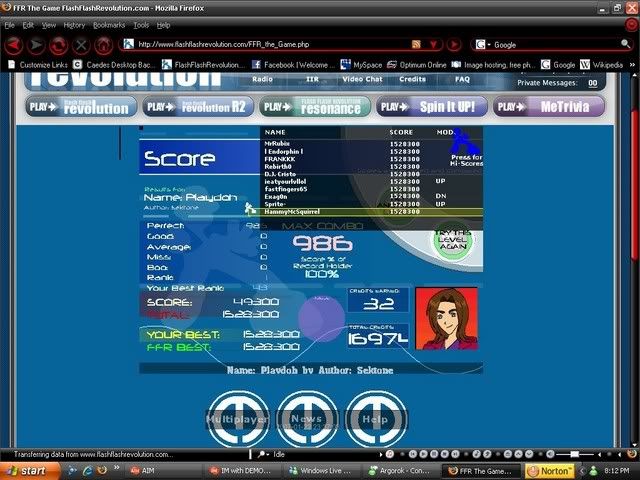
Task: Open the circular News icon
Action: [x=307, y=419]
